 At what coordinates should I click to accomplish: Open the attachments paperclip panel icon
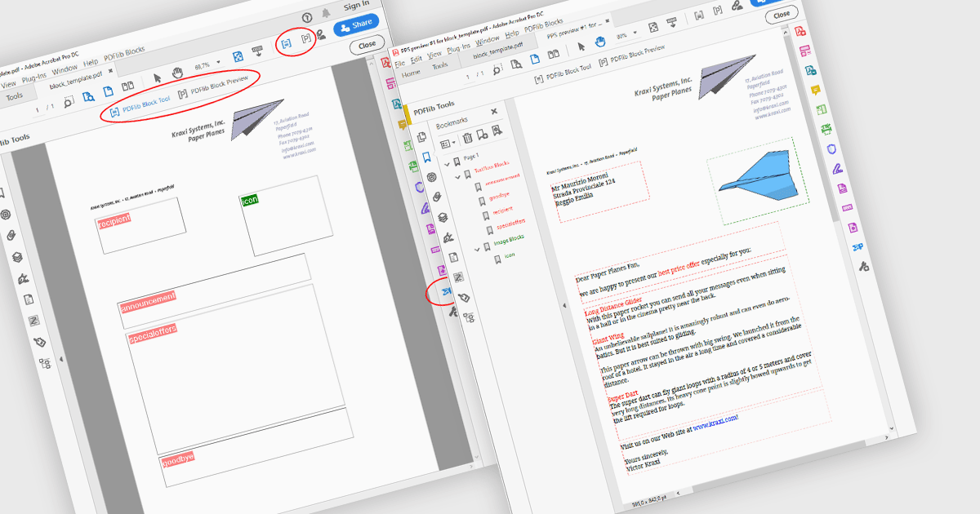click(436, 197)
